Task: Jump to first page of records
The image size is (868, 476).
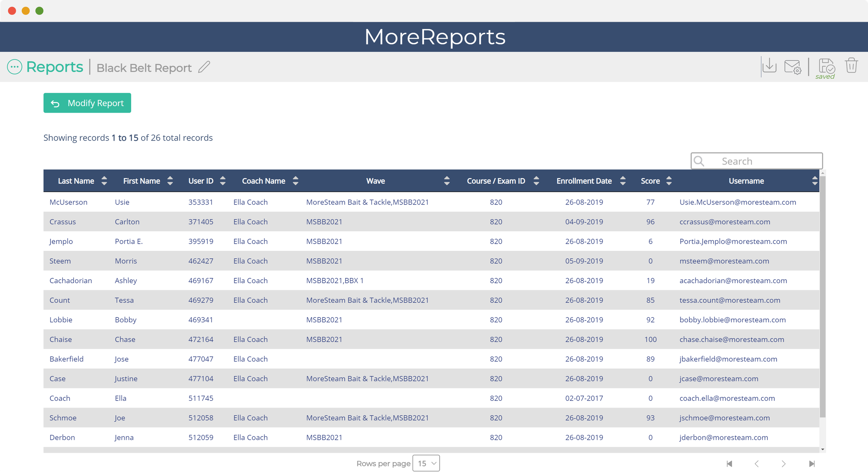Action: [729, 464]
